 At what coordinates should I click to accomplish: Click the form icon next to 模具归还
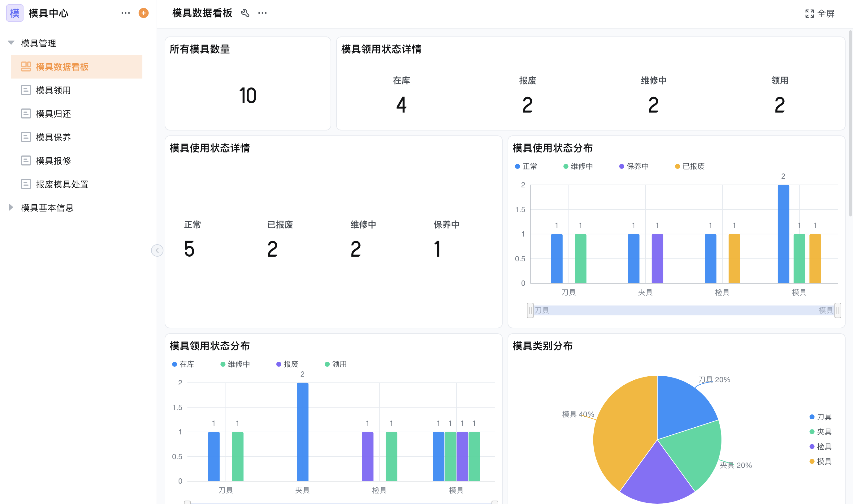(x=26, y=113)
